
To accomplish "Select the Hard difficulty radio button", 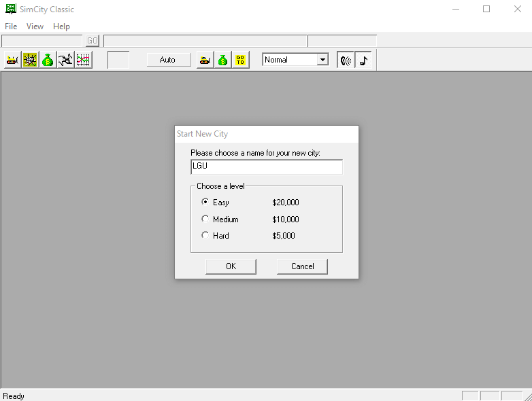I will 205,235.
